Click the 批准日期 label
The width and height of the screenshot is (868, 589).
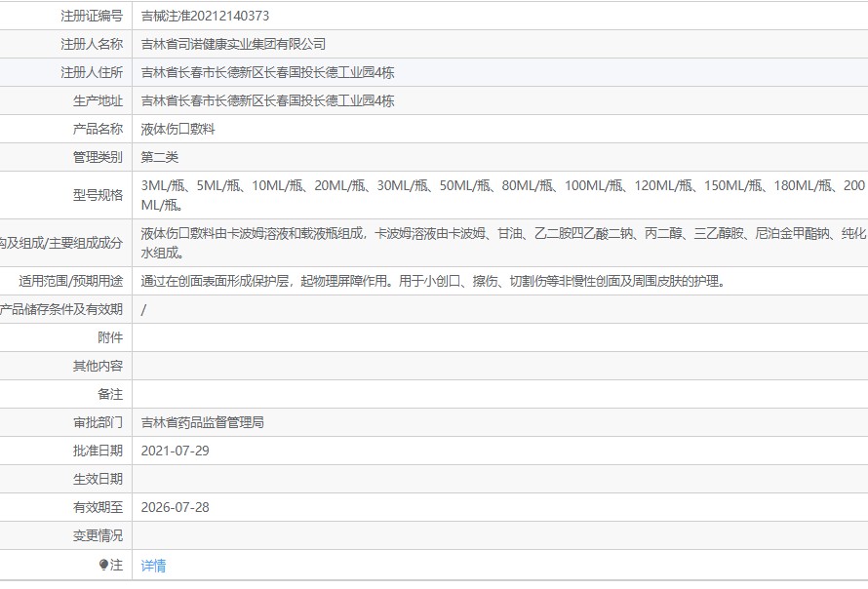[98, 451]
